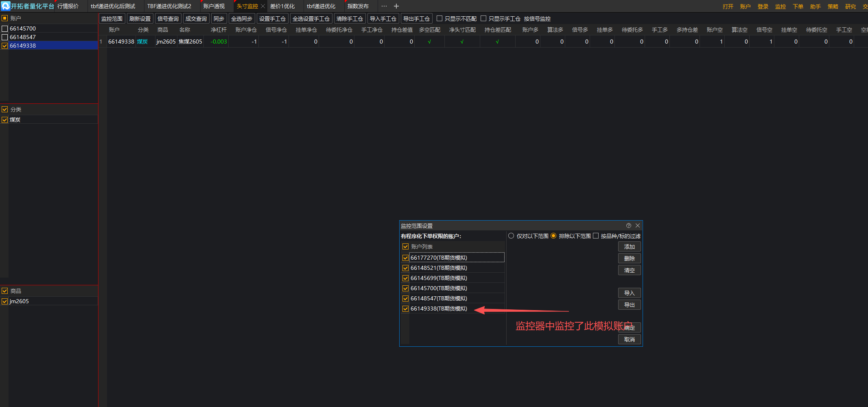Enable 只显示不匹配 checkbox
The image size is (868, 407).
tap(439, 19)
